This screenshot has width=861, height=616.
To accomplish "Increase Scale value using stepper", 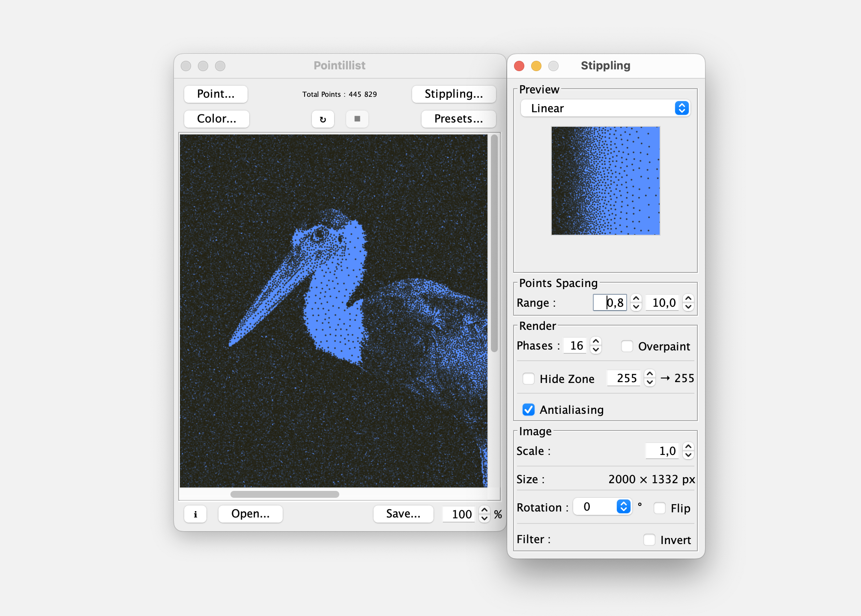I will point(688,447).
